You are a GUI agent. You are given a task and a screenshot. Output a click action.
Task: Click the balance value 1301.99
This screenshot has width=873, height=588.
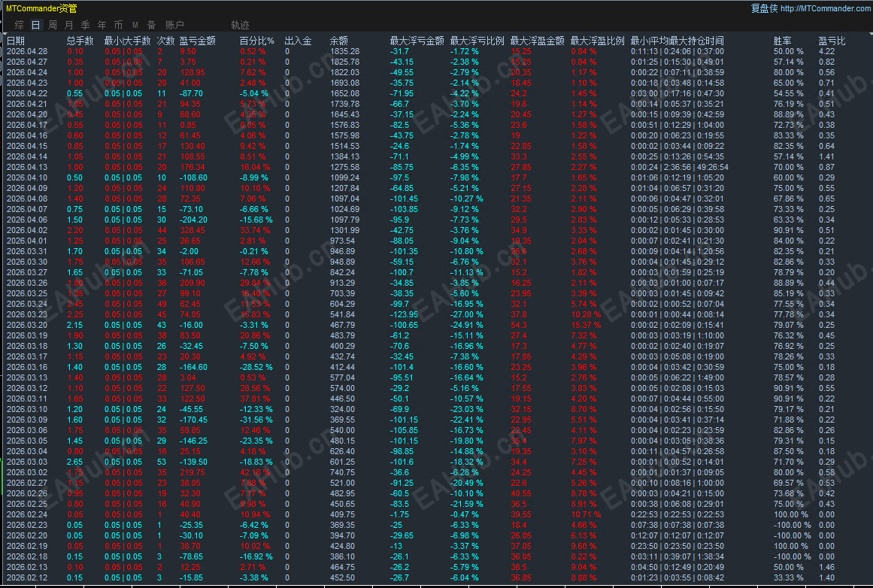click(344, 230)
